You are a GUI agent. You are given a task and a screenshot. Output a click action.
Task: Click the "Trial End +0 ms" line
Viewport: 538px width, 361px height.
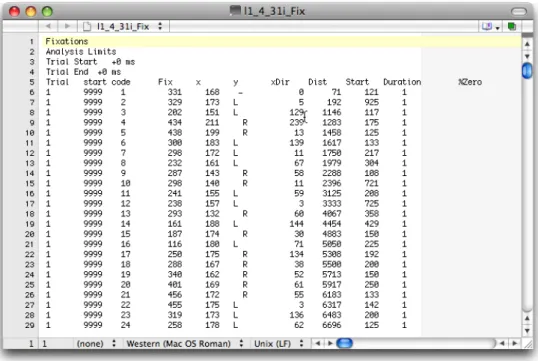83,72
